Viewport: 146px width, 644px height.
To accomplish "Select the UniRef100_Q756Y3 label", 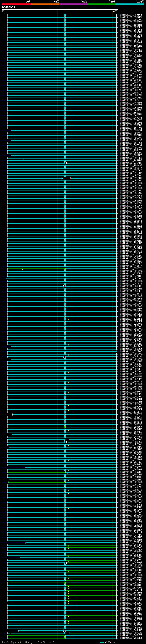I will pyautogui.click(x=131, y=553).
